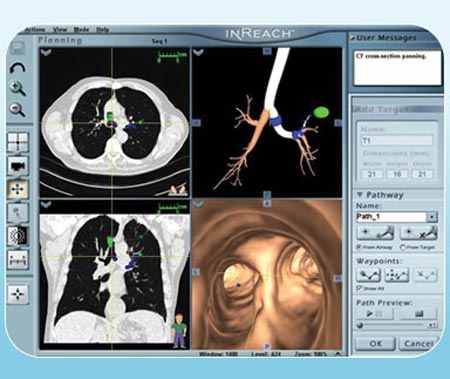Click the left edge handle of bronchoscopy view

tap(196, 272)
